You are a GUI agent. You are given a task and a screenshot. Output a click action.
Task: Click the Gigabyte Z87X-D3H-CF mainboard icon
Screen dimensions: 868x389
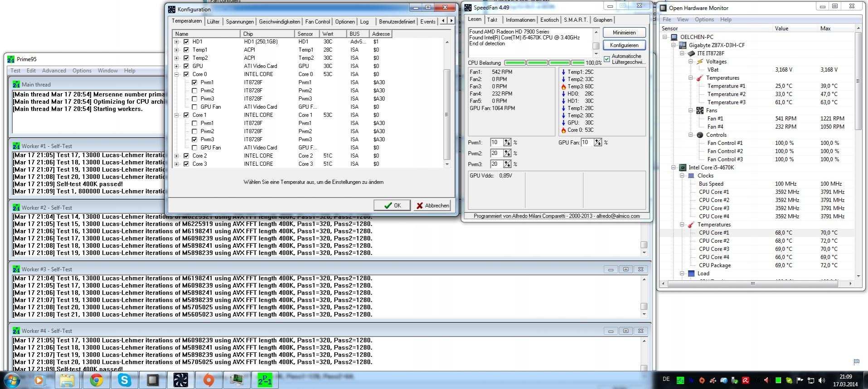(682, 45)
